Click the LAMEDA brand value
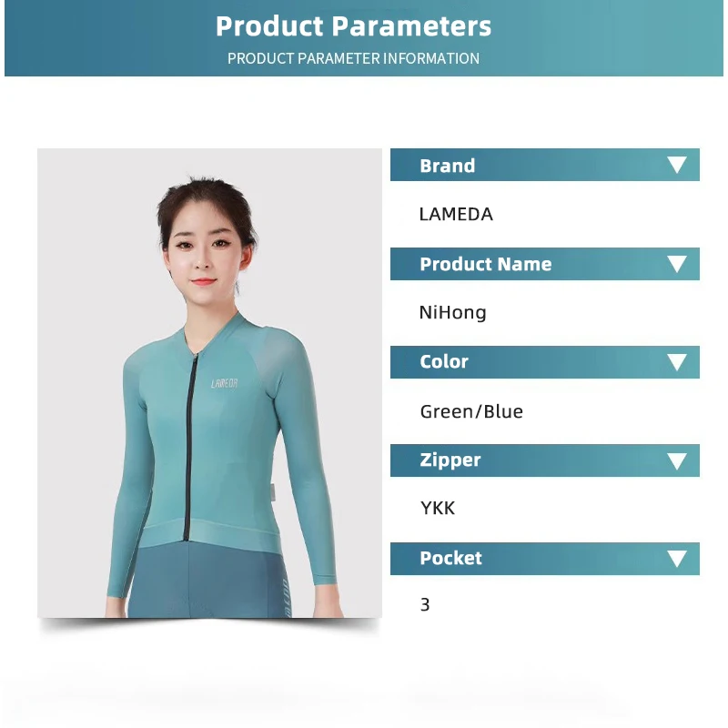Viewport: 728px width, 728px height. 456,215
